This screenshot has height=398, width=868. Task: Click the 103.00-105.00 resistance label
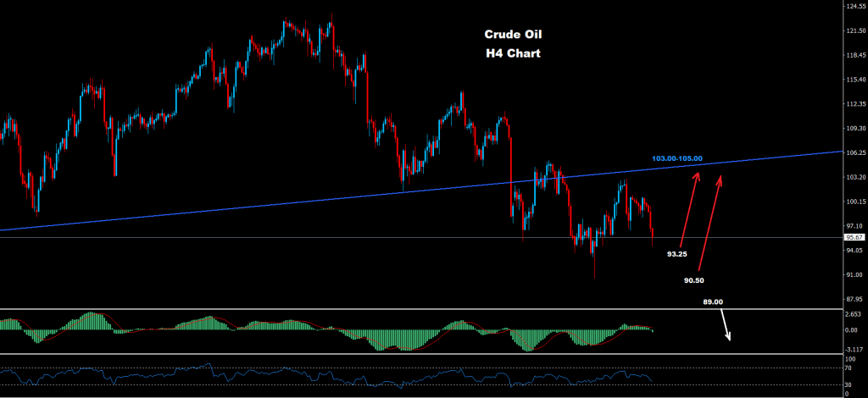(677, 158)
